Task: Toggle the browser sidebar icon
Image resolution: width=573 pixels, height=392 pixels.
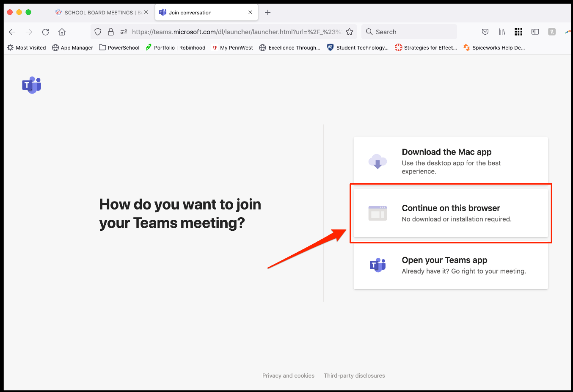Action: (x=535, y=32)
